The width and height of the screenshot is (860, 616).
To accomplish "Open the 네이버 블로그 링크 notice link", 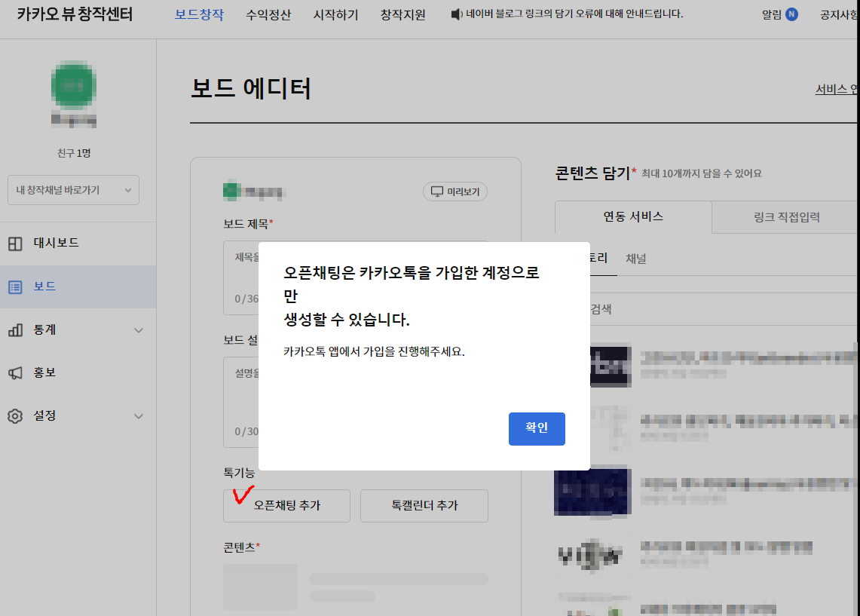I will point(574,14).
